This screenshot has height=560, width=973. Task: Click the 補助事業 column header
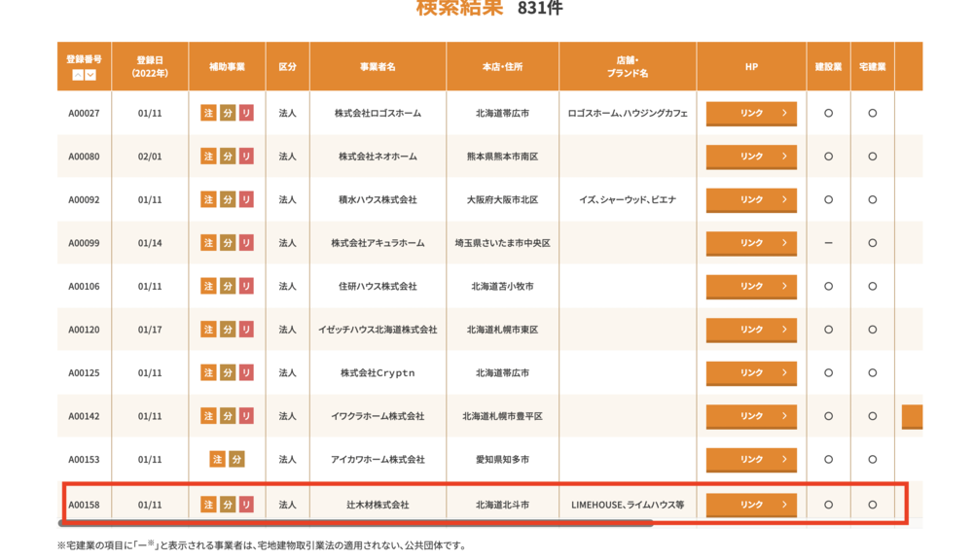click(x=227, y=66)
